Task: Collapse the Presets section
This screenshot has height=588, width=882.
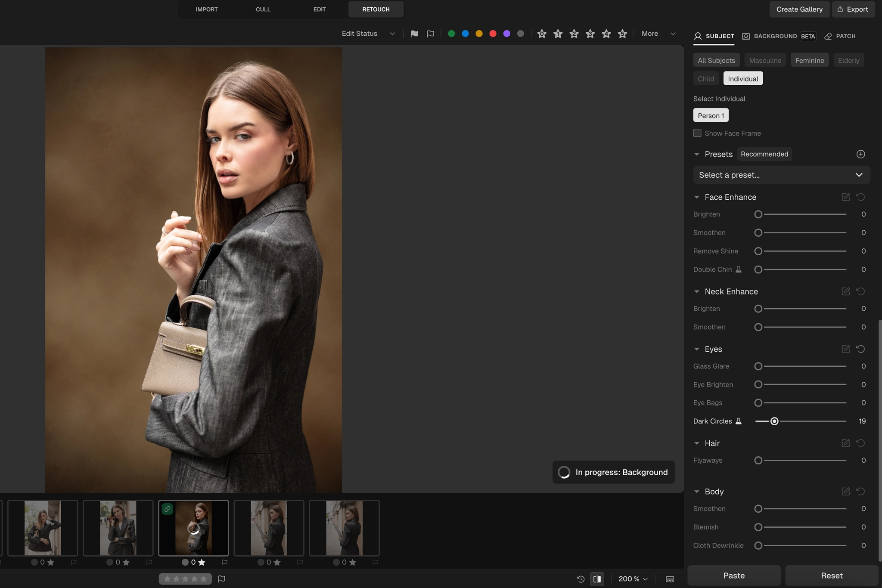Action: tap(696, 154)
